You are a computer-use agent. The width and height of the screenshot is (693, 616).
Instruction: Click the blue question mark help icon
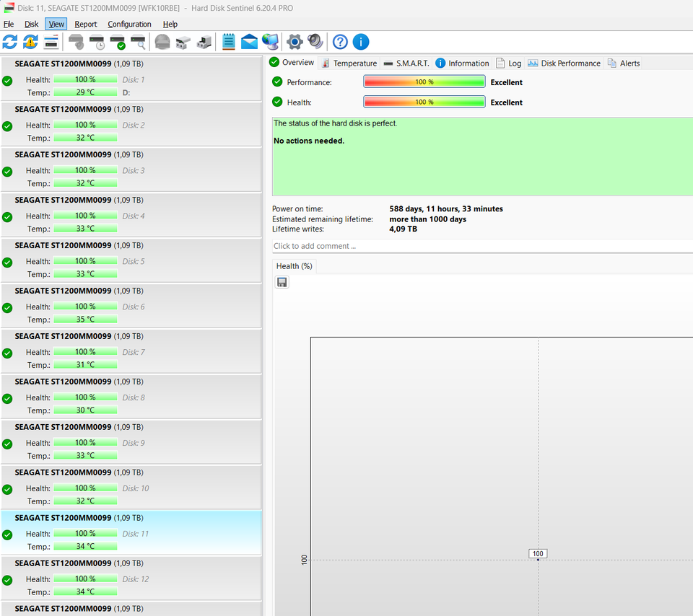pyautogui.click(x=340, y=42)
